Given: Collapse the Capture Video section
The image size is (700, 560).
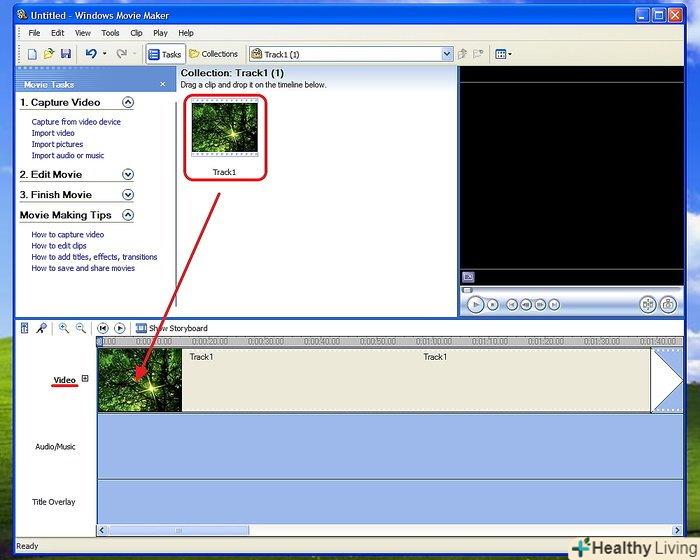Looking at the screenshot, I should 127,102.
